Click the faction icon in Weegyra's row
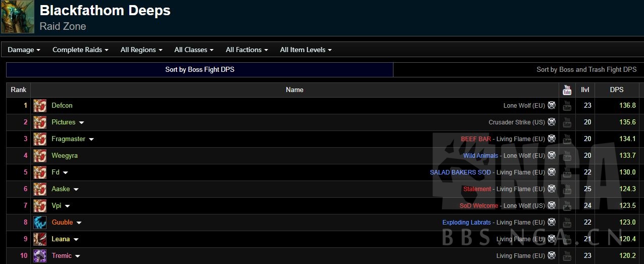 coord(552,156)
